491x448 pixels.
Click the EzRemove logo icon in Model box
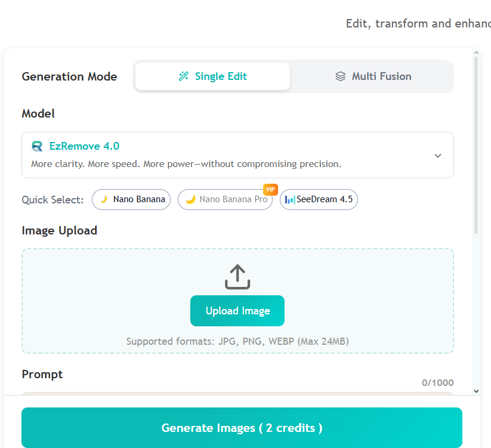pyautogui.click(x=38, y=146)
